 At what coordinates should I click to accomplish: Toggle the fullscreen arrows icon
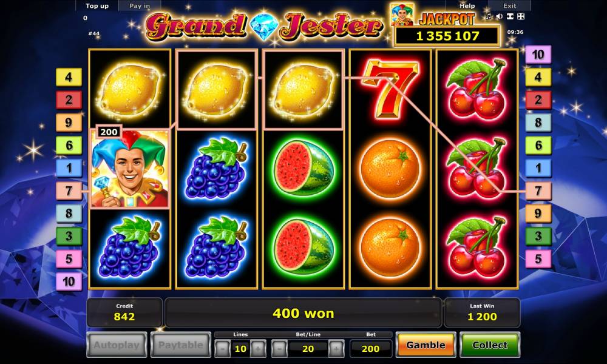pyautogui.click(x=510, y=16)
